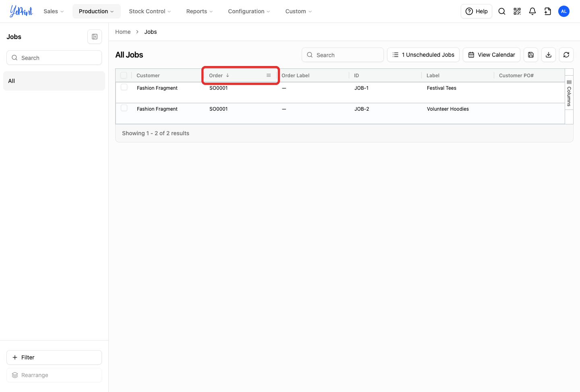
Task: Collapse the Jobs sidebar panel
Action: 95,37
